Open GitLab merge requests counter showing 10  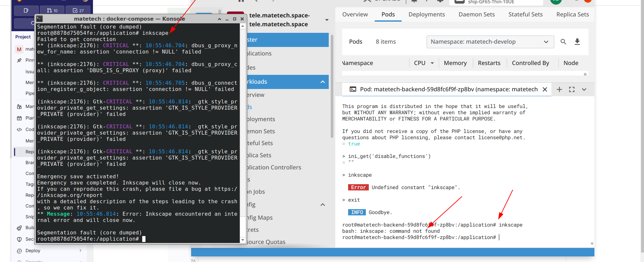point(52,11)
